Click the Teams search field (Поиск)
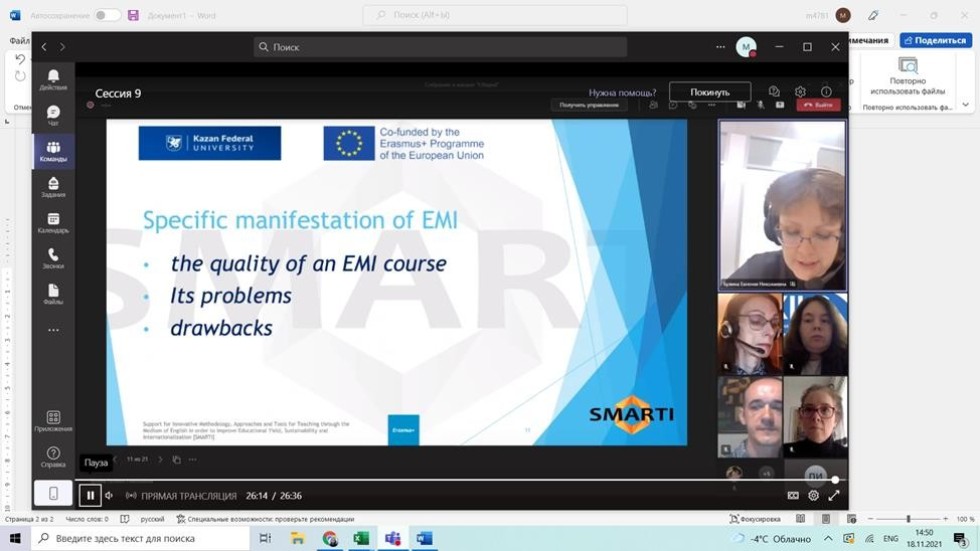The height and width of the screenshot is (551, 980). (x=440, y=47)
